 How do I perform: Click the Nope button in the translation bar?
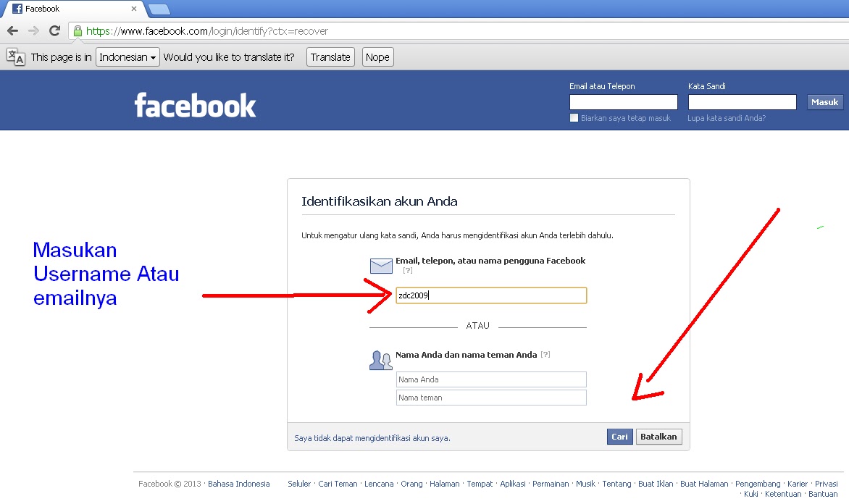tap(377, 56)
